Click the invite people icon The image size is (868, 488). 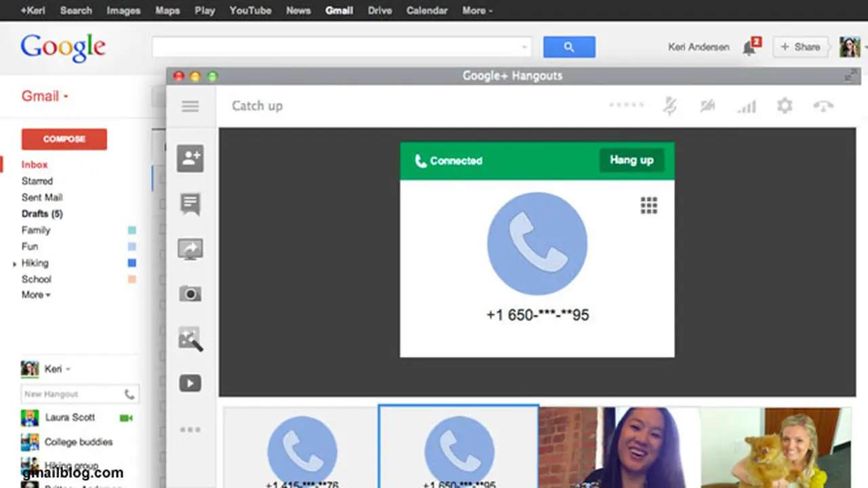click(x=191, y=159)
